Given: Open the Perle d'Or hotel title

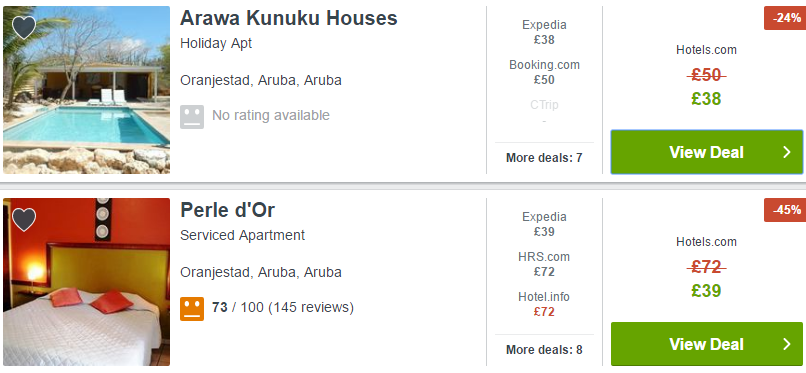Looking at the screenshot, I should 227,210.
